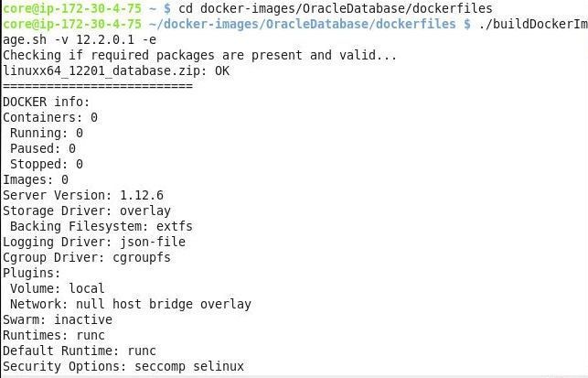Viewport: 588px width, 378px height.
Task: Click the 'Backing Filesystem: extfs' line
Action: click(102, 226)
